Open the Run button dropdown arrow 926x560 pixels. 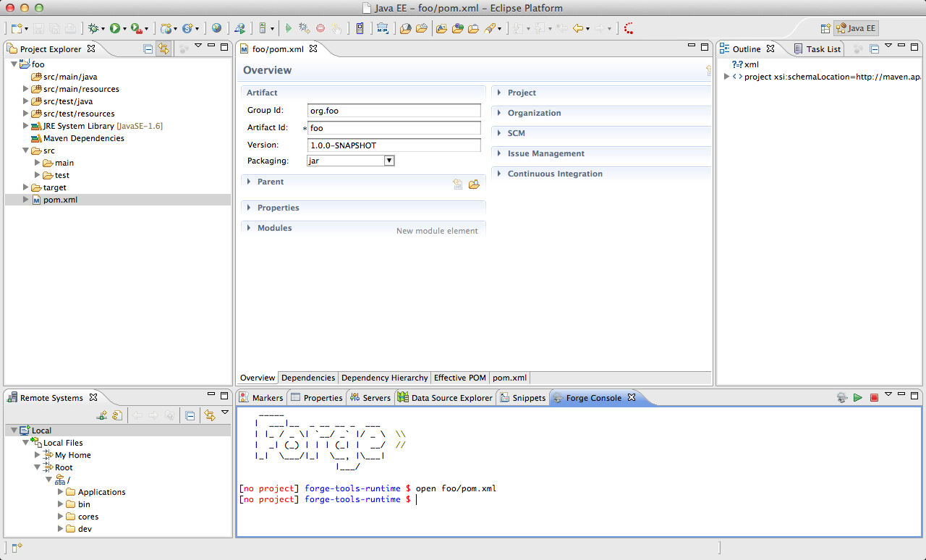pos(124,29)
